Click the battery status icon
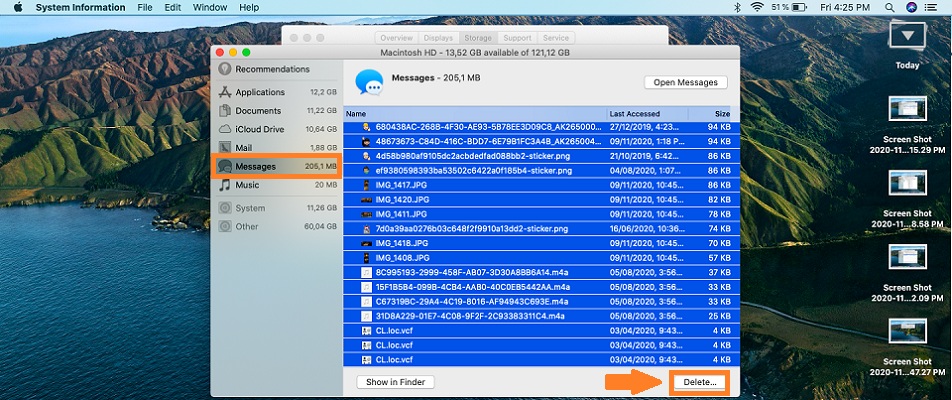 point(799,7)
